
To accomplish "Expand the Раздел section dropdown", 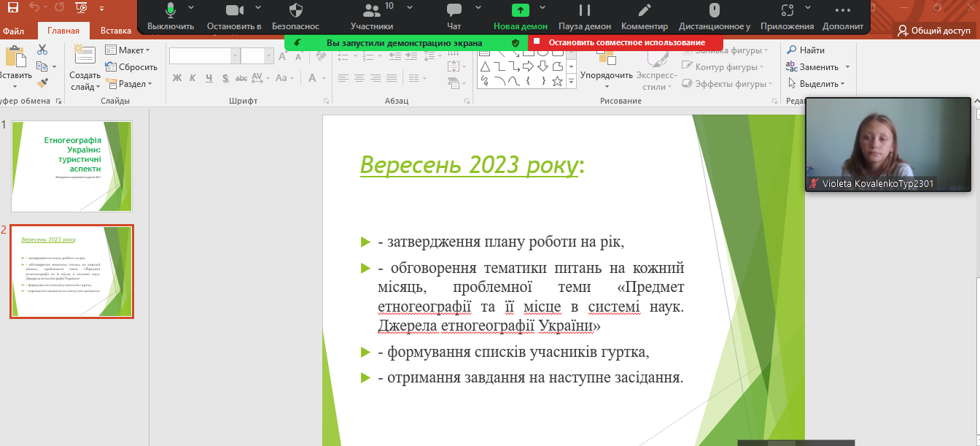I will (x=129, y=84).
